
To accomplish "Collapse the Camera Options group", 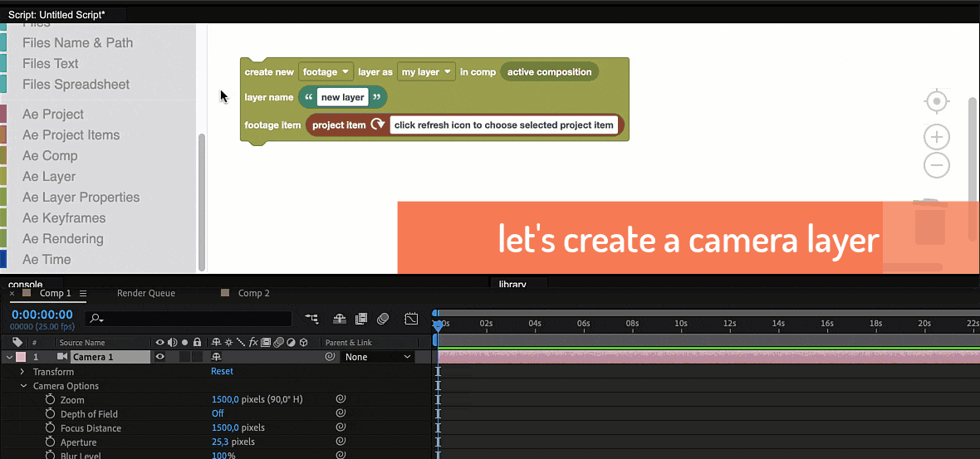I will coord(23,386).
